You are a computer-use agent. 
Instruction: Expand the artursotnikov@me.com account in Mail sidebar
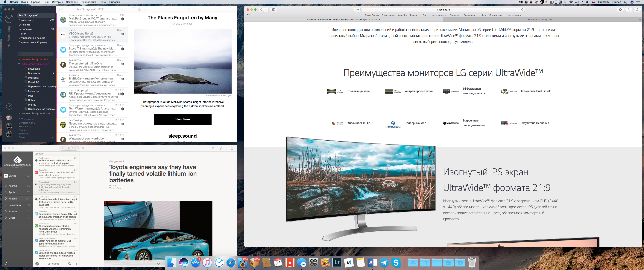pos(19,59)
